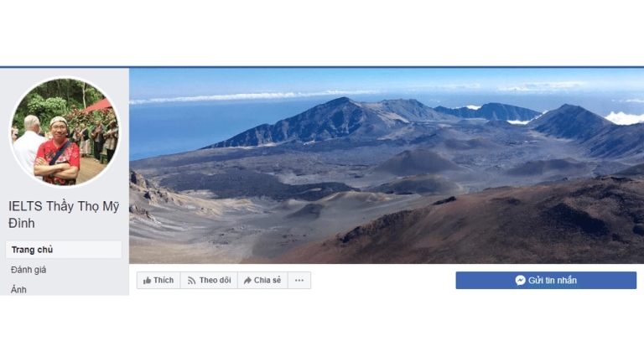Image resolution: width=644 pixels, height=362 pixels.
Task: Open the IELTS Thầy Thọ Mỹ Đình page title
Action: (x=64, y=215)
